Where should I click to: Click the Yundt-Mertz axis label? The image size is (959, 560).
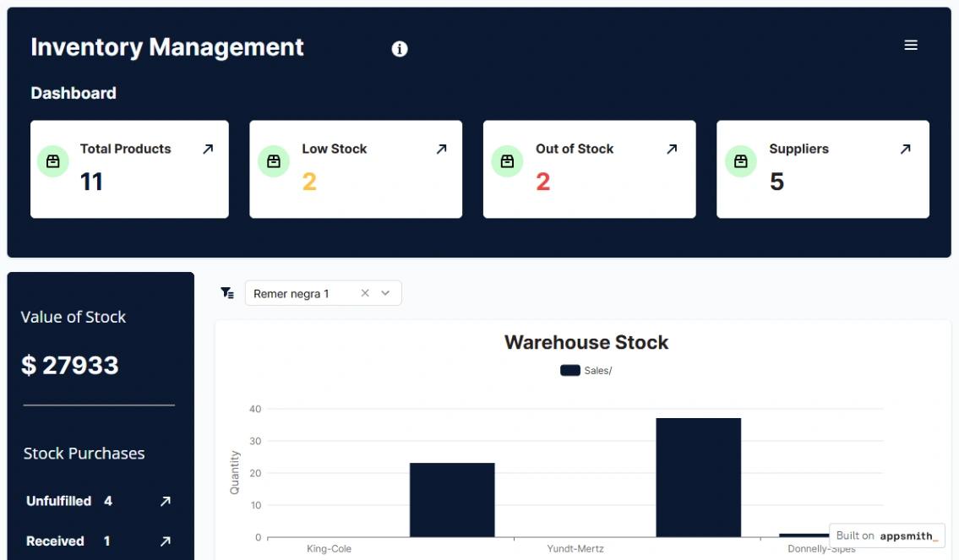[575, 549]
